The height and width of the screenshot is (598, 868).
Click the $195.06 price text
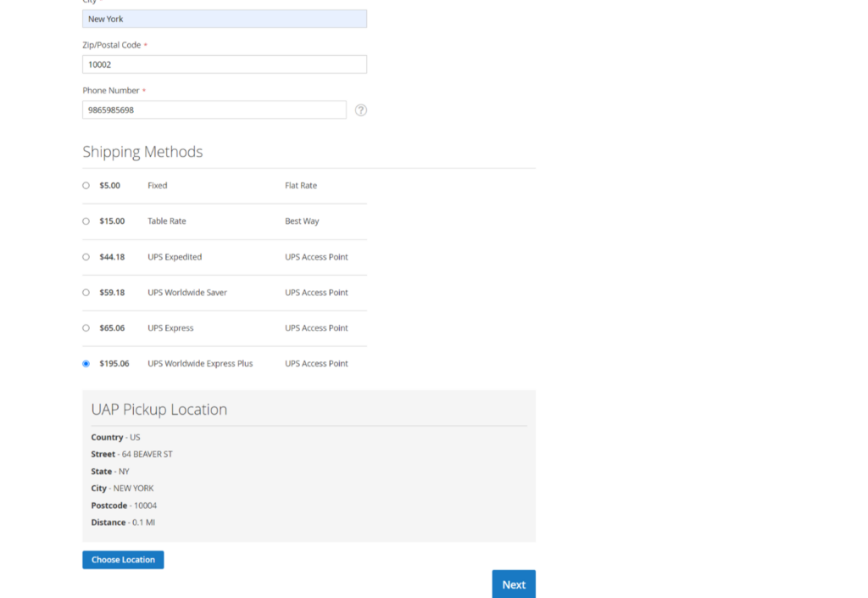click(114, 363)
